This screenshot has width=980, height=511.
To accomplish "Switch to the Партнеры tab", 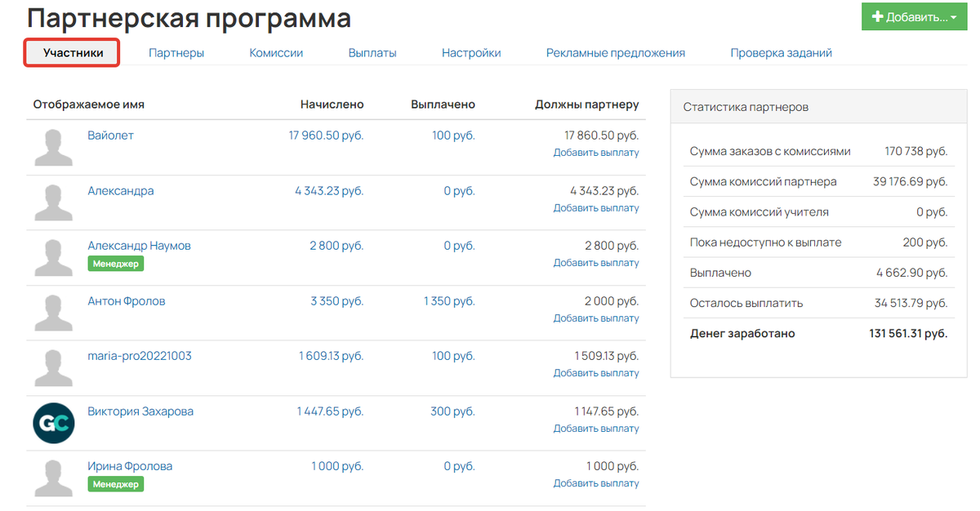I will click(x=176, y=53).
